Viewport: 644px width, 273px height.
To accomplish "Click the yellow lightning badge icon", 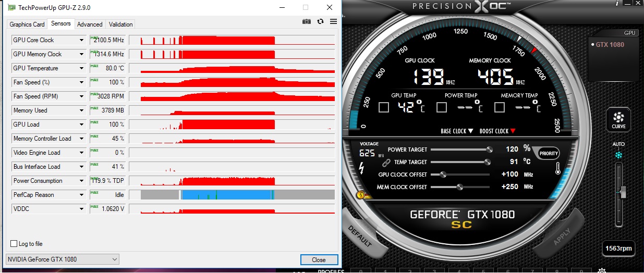I will 360,195.
